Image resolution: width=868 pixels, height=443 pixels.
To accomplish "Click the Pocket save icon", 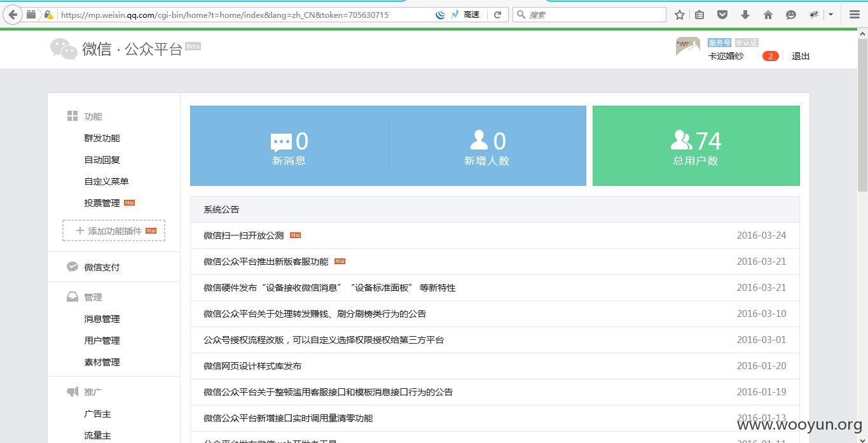I will point(722,15).
